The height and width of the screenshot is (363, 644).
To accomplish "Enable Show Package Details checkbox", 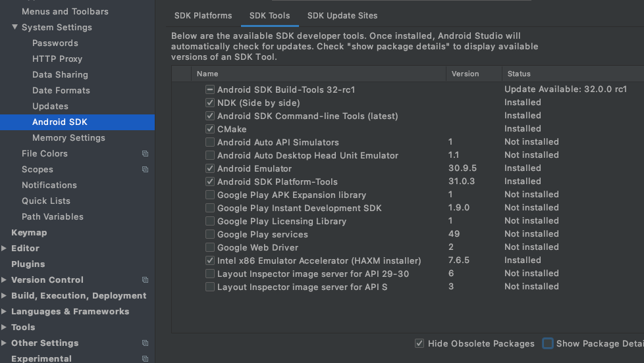I will (547, 343).
